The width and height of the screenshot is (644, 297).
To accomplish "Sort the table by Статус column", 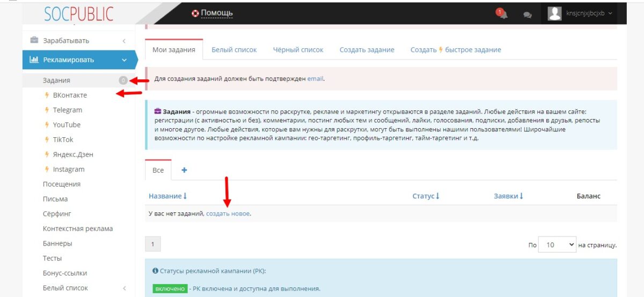I will pos(426,196).
